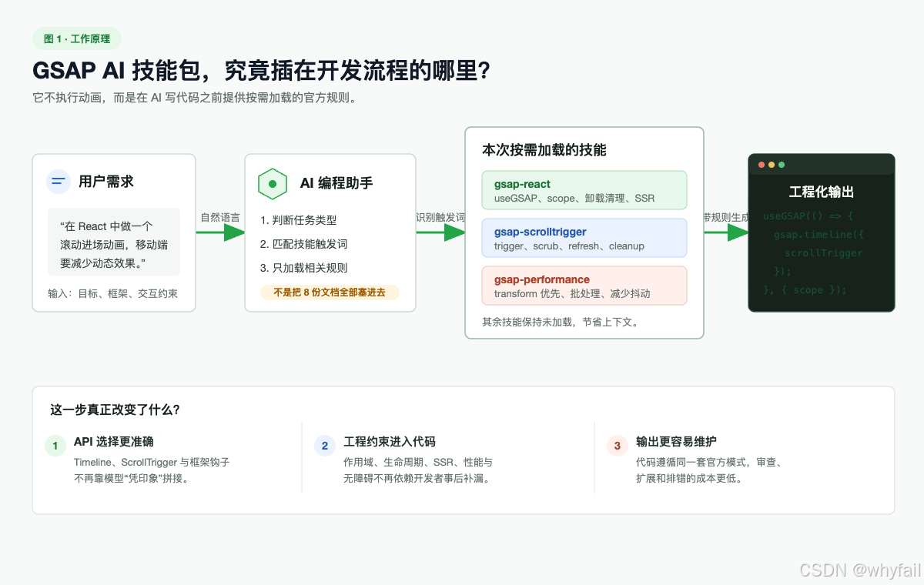Click the 用户需求 heading
The image size is (924, 585).
click(106, 182)
